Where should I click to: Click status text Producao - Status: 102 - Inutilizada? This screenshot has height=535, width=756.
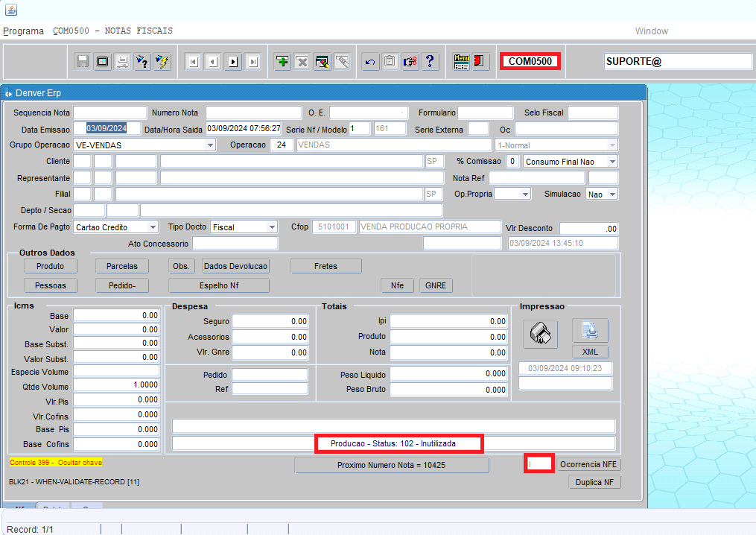(x=393, y=443)
